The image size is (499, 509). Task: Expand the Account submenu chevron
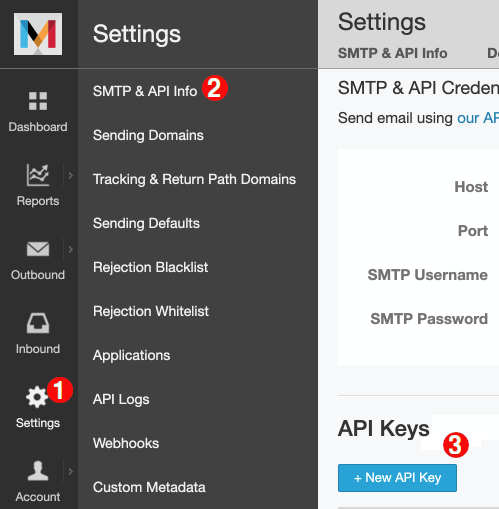pos(70,471)
